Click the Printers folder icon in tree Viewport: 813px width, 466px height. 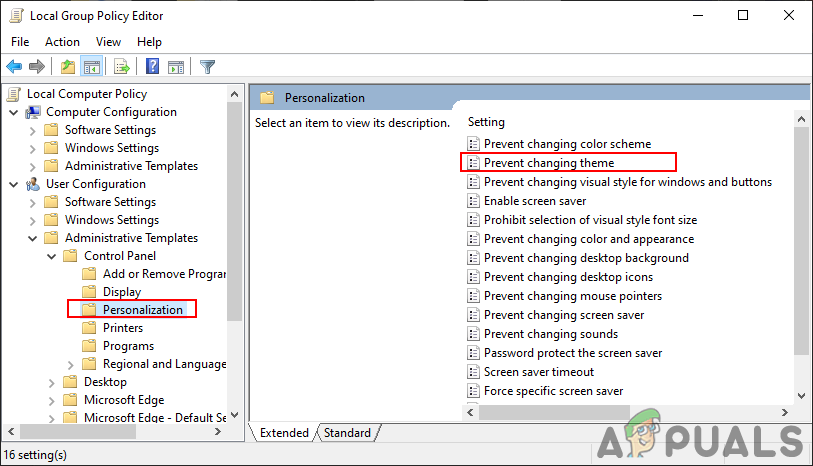(x=89, y=328)
